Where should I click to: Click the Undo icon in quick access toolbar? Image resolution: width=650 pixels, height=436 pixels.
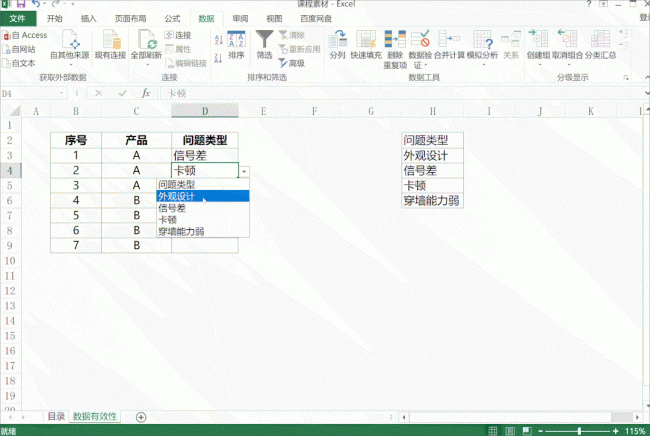pyautogui.click(x=36, y=4)
